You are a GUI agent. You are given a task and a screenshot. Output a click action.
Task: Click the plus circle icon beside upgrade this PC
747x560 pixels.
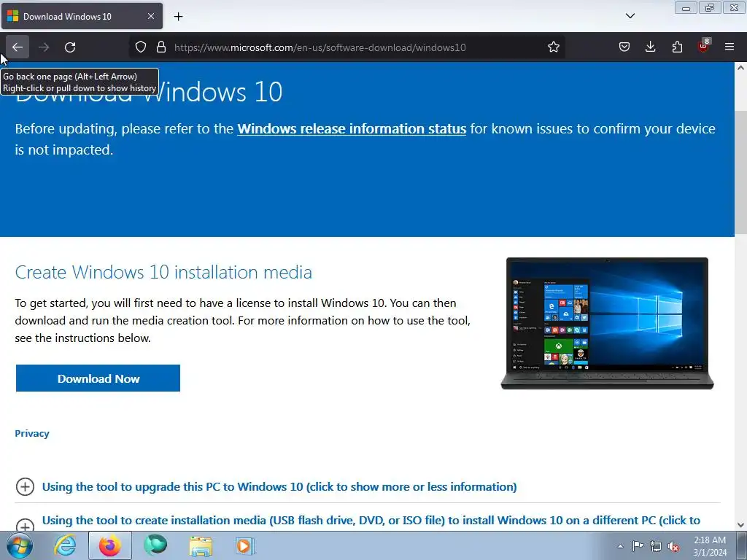[26, 486]
